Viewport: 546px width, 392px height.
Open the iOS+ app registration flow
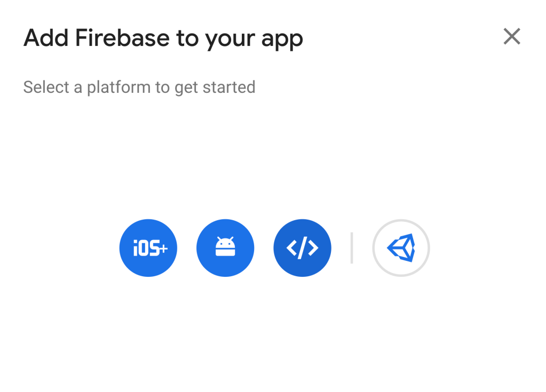tap(148, 248)
